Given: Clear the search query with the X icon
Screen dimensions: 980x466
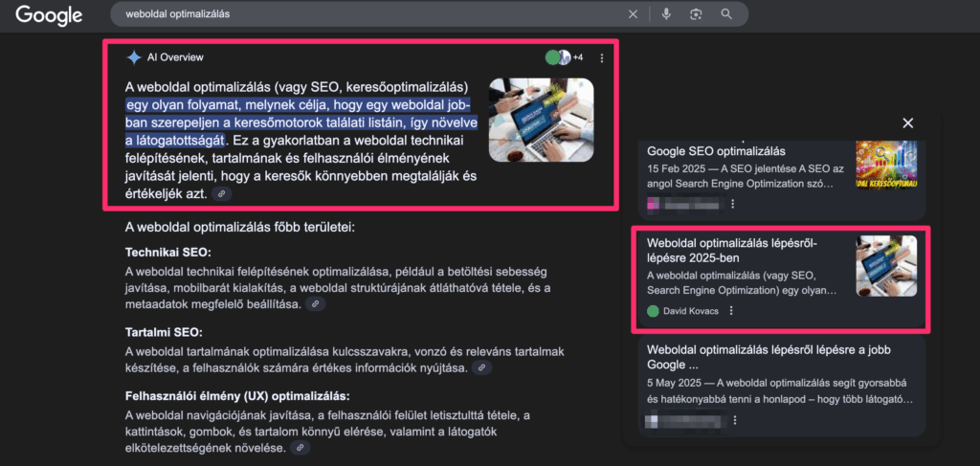Looking at the screenshot, I should 633,14.
